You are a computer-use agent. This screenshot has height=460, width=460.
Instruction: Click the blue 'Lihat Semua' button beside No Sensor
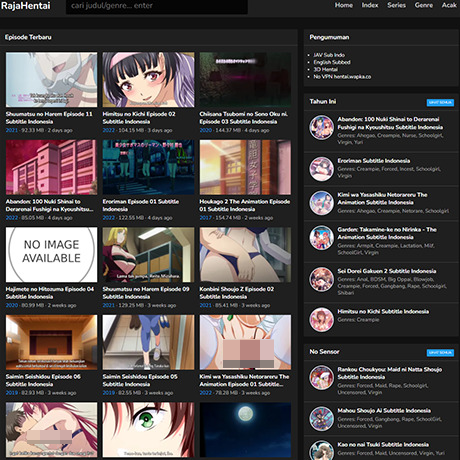[440, 353]
